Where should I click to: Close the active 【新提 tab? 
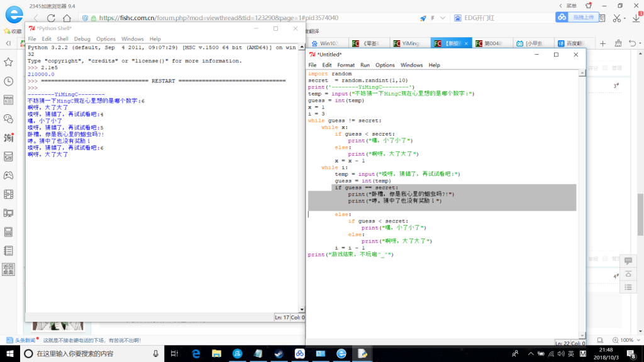pyautogui.click(x=466, y=43)
